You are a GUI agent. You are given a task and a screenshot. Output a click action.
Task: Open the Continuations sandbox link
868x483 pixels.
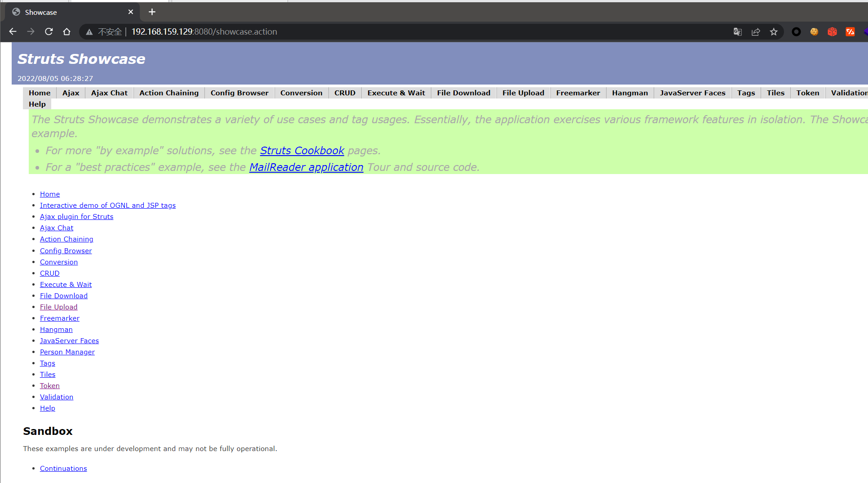pyautogui.click(x=63, y=468)
